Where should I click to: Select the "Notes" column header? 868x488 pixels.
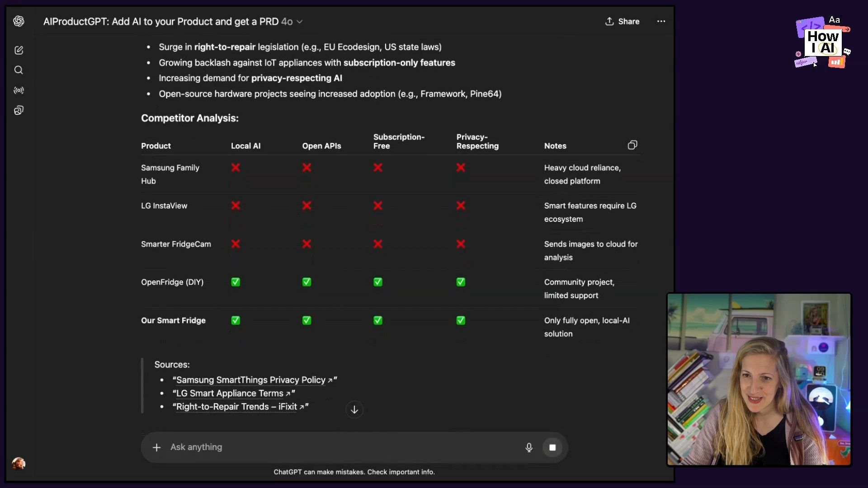pyautogui.click(x=555, y=146)
